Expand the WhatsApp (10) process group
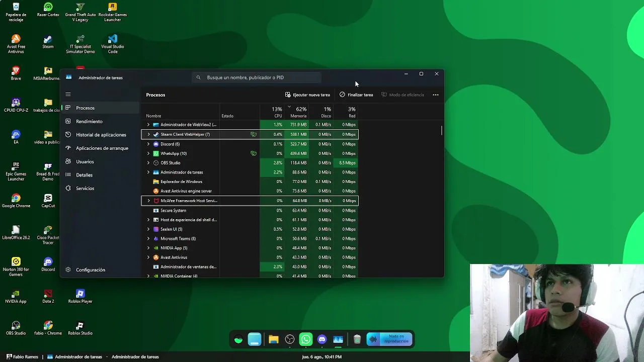Viewport: 644px width, 362px height. pyautogui.click(x=148, y=153)
